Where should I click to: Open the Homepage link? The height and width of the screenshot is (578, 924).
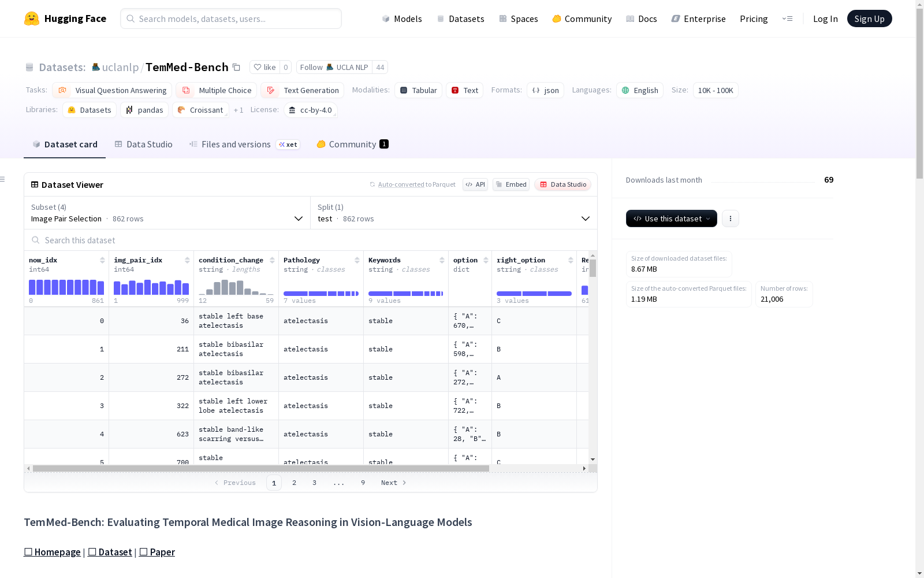point(52,552)
